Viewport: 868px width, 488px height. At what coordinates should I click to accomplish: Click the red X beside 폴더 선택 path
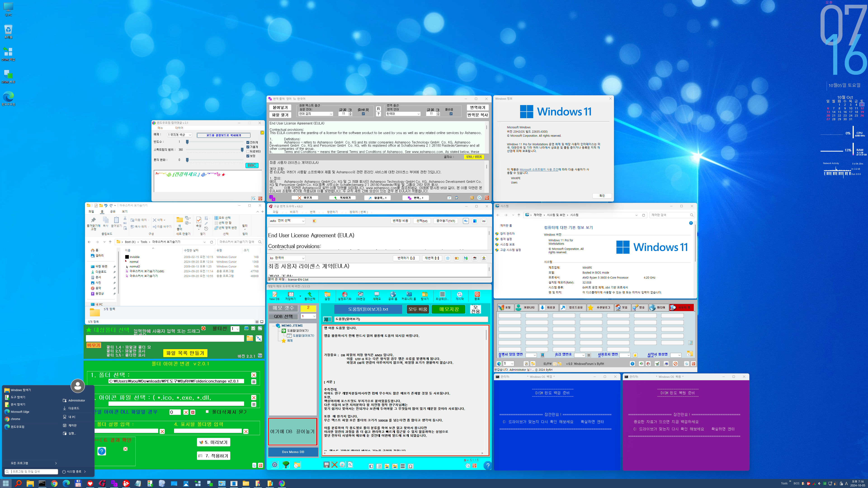tap(254, 375)
